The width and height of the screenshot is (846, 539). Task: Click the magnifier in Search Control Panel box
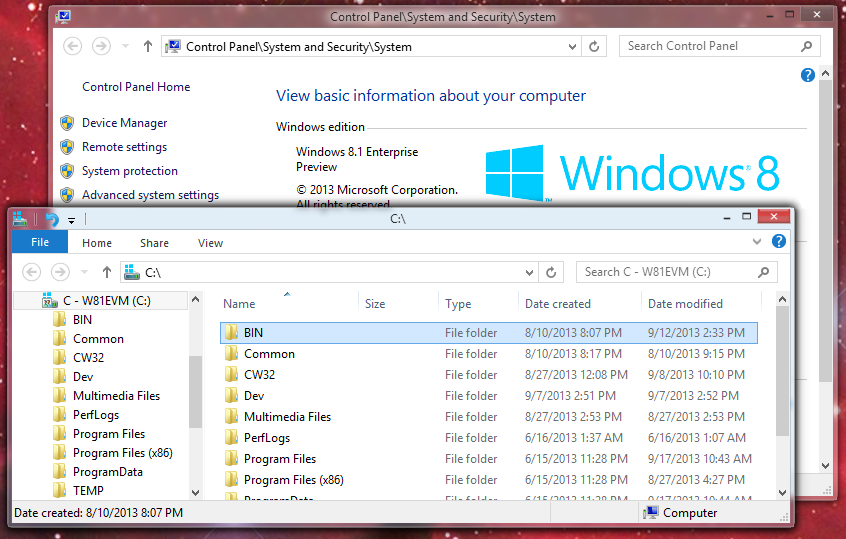coord(807,46)
